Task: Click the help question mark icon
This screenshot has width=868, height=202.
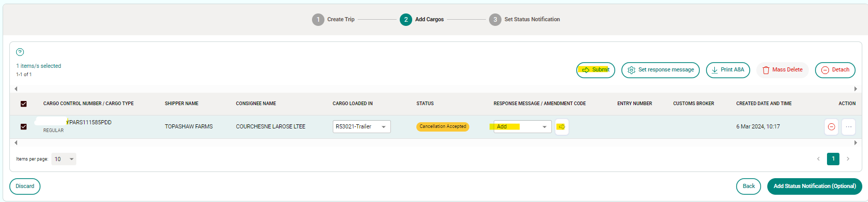Action: coord(20,52)
